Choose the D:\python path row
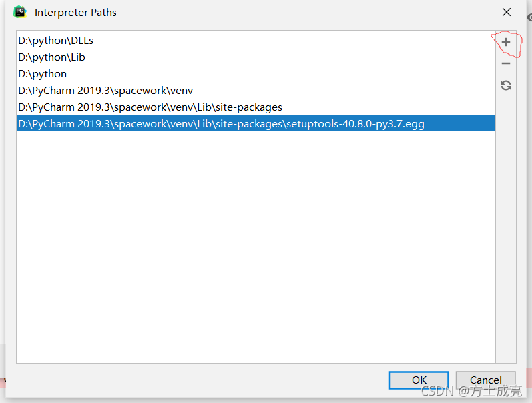This screenshot has width=532, height=403. click(x=43, y=74)
